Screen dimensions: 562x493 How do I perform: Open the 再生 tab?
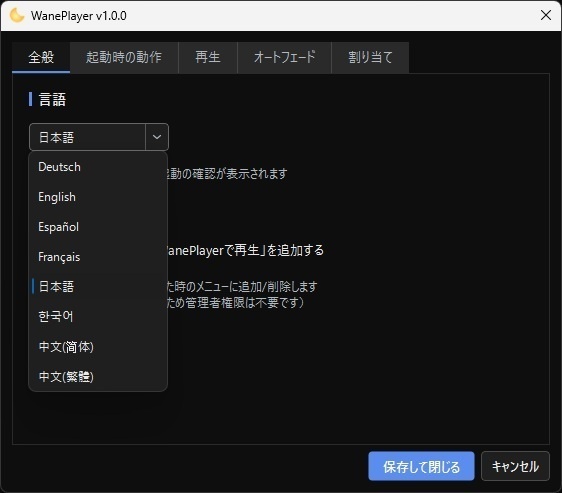pyautogui.click(x=208, y=57)
